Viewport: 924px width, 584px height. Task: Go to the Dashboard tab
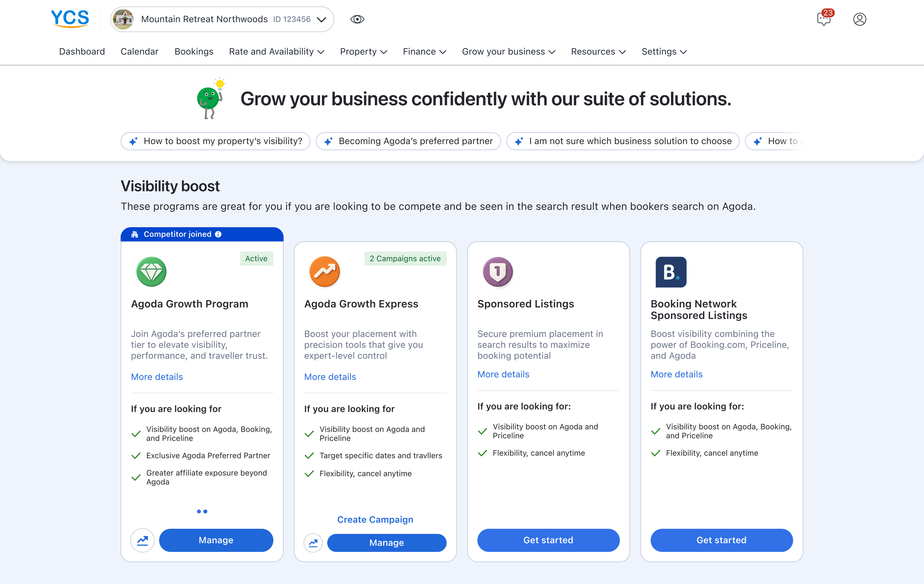point(82,51)
